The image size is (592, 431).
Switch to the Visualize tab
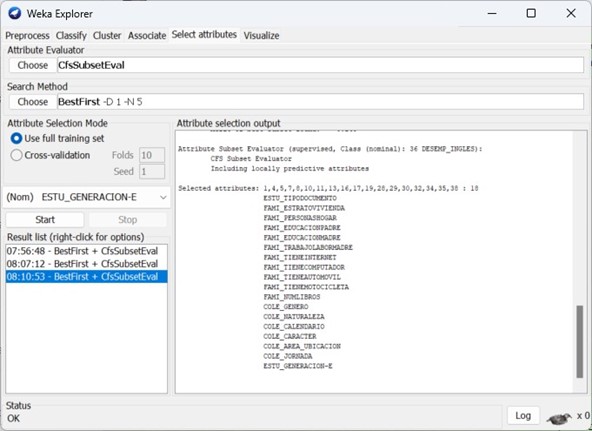(261, 35)
